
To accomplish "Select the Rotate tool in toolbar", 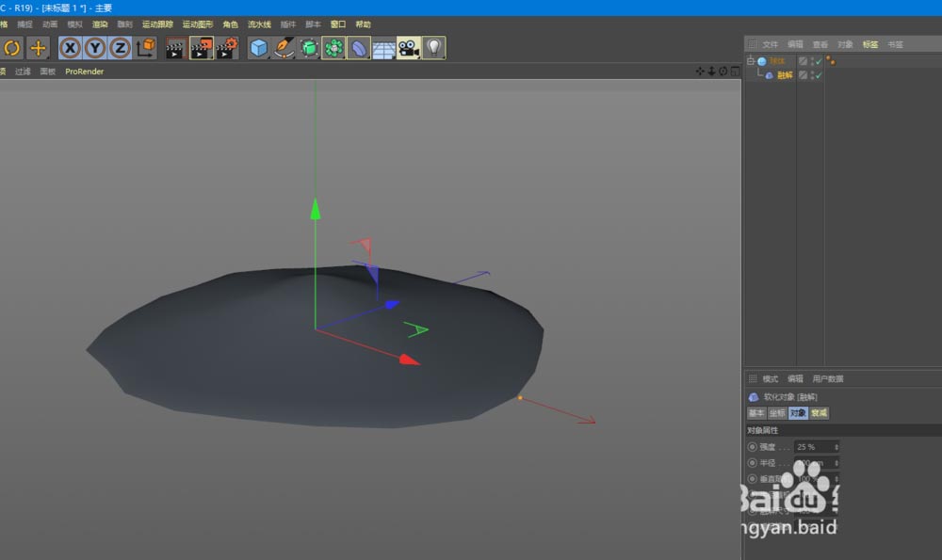I will point(12,48).
